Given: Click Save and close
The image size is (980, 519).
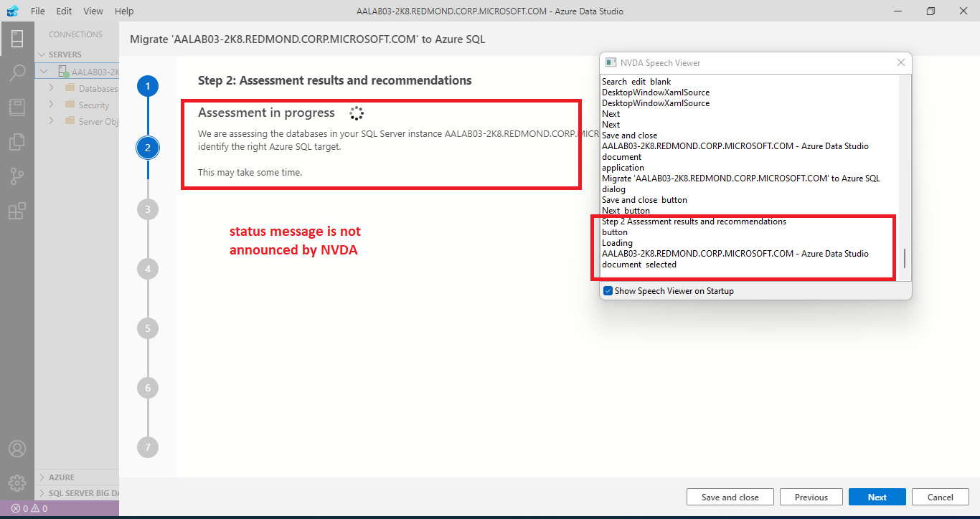Looking at the screenshot, I should (x=730, y=497).
